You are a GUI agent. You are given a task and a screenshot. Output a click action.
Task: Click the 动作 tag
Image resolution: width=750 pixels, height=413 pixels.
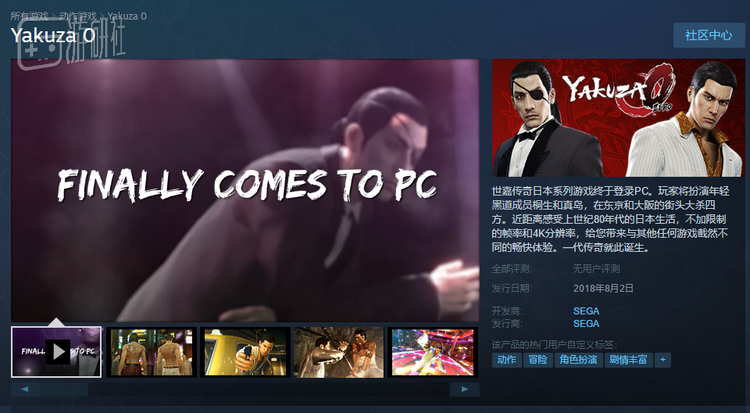point(507,360)
